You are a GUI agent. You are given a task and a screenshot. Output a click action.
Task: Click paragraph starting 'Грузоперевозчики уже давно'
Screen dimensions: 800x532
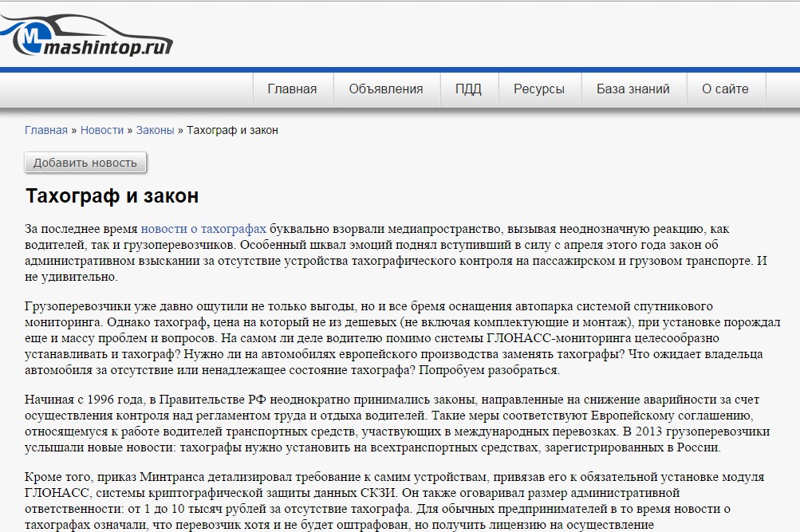click(403, 338)
